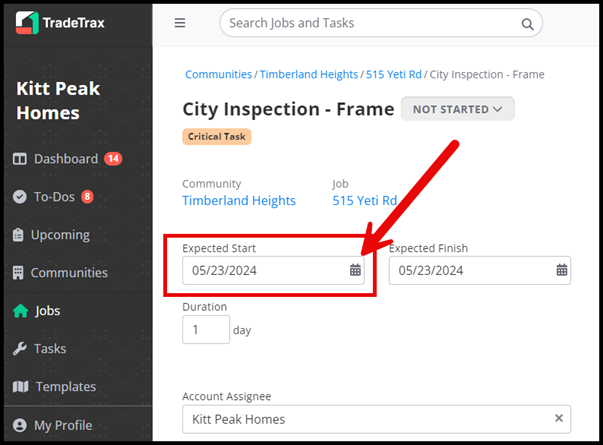The width and height of the screenshot is (603, 445).
Task: Toggle the hamburger menu icon
Action: [180, 23]
